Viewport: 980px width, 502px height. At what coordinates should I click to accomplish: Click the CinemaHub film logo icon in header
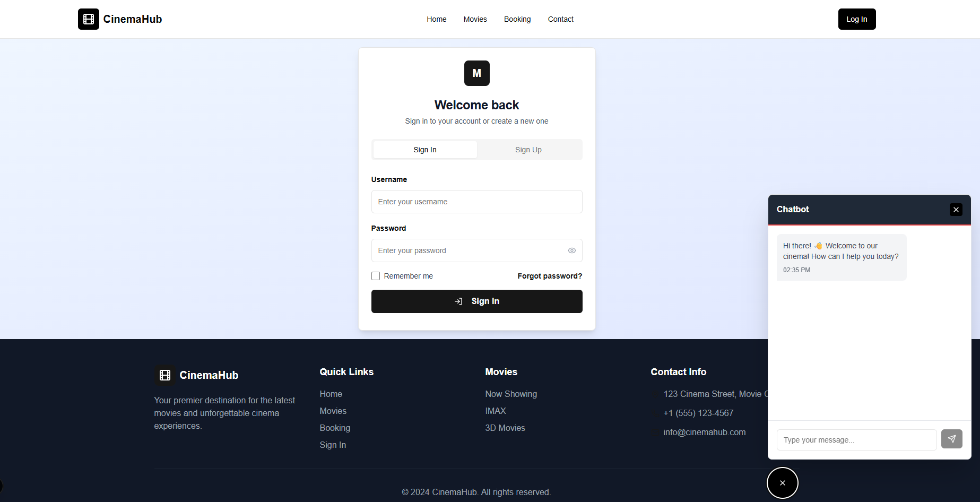pos(88,19)
